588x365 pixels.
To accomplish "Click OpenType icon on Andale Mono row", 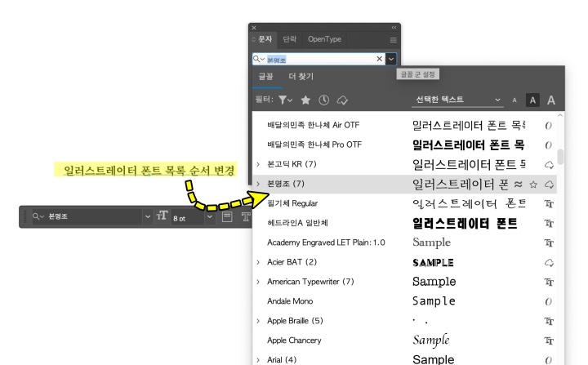I will point(549,301).
